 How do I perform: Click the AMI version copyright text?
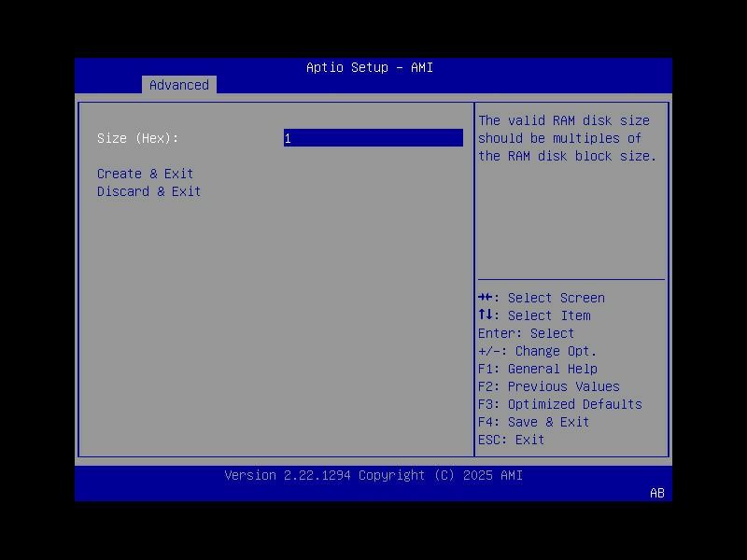pos(373,475)
